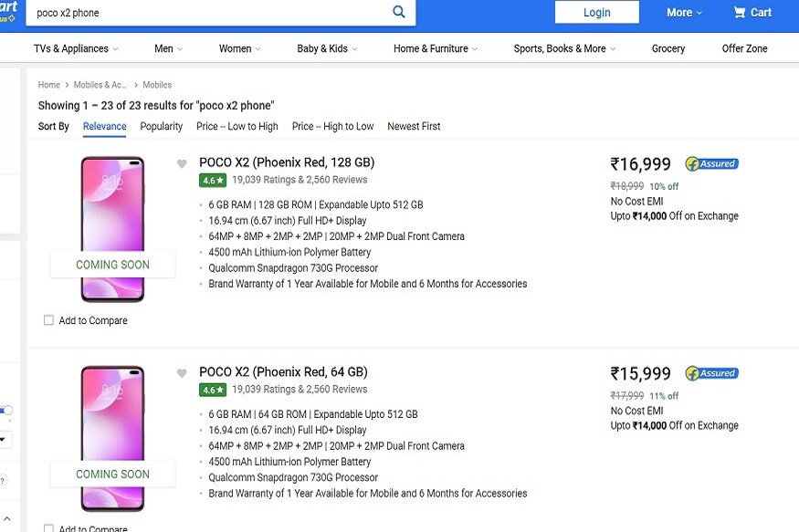Sort results by Relevance
The image size is (799, 532).
click(x=104, y=126)
